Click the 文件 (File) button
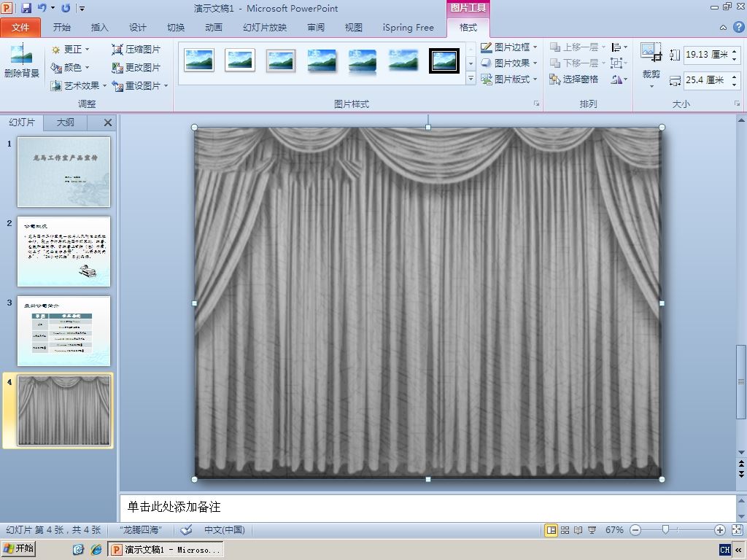 click(20, 28)
